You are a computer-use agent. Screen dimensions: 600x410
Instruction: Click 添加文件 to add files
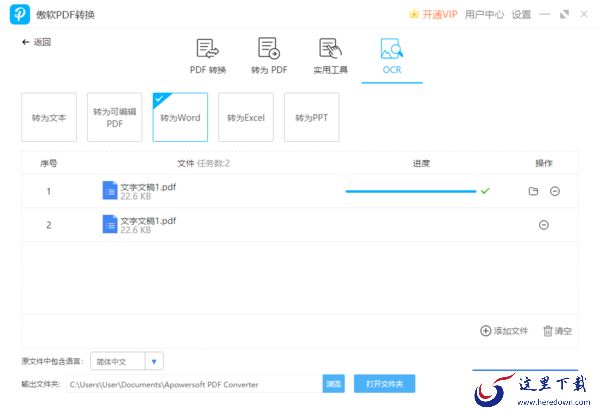click(504, 331)
